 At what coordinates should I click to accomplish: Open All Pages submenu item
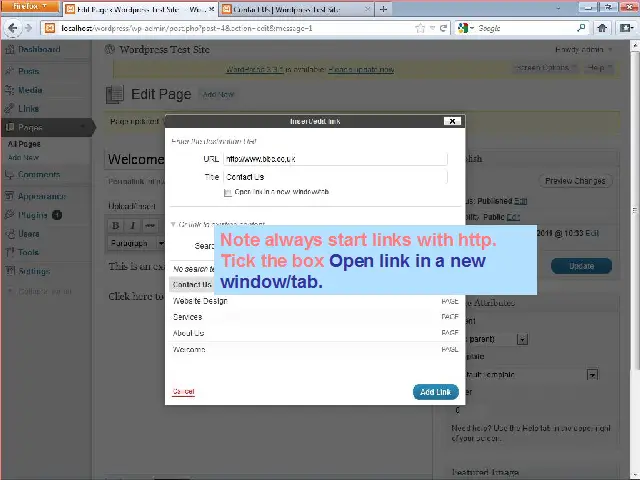tap(24, 144)
